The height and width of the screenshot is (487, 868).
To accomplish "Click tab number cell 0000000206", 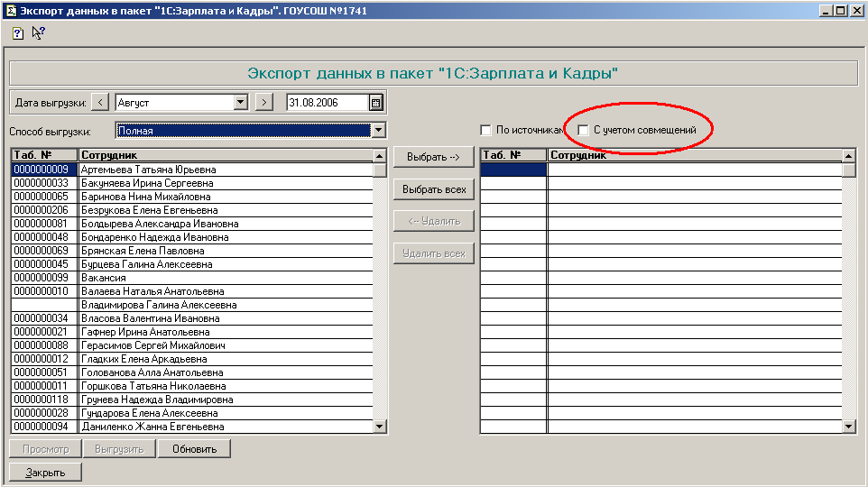I will (44, 210).
